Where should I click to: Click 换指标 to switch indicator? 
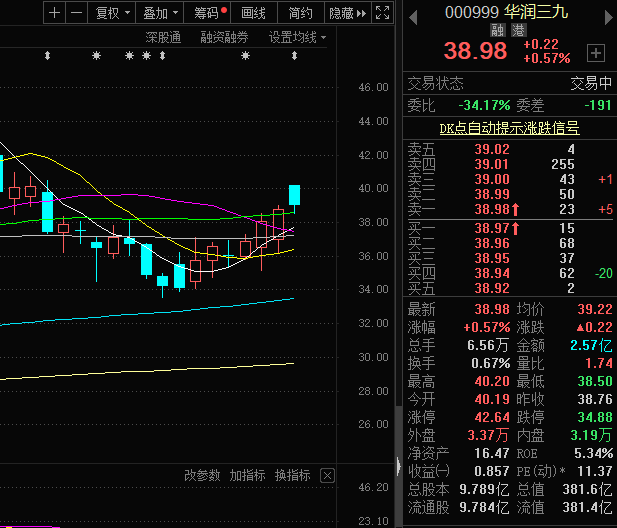[x=292, y=475]
